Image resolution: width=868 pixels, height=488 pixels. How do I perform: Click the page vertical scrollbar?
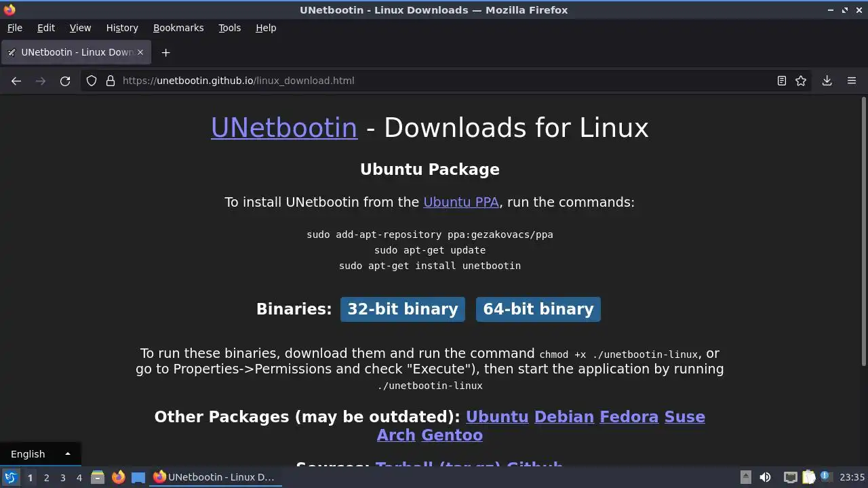point(863,230)
